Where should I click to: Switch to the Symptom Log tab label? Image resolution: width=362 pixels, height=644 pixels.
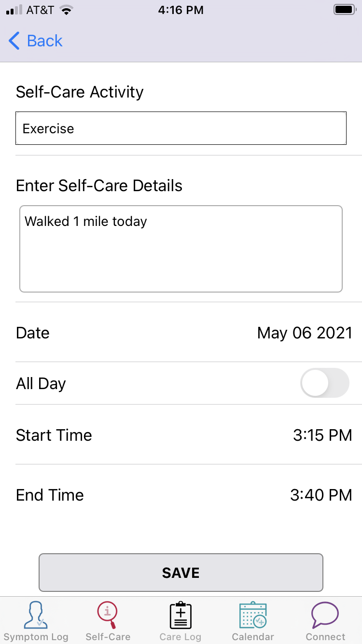36,637
